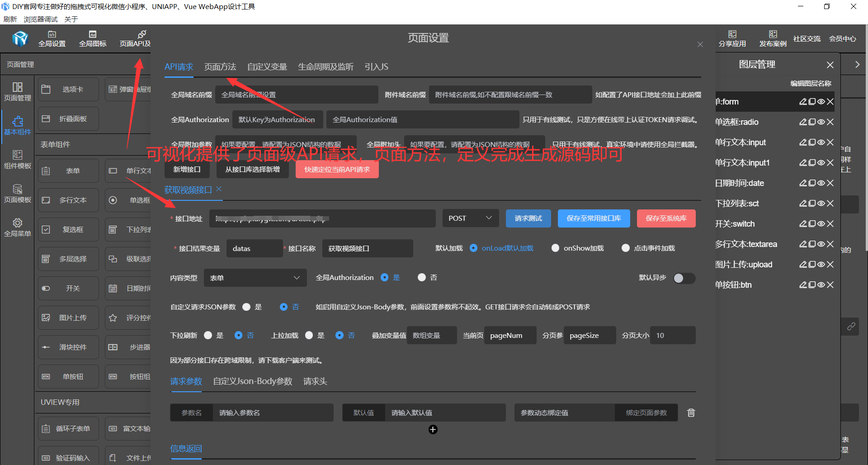Open 全局图标 in the top toolbar
Viewport: 868px width, 465px height.
[x=93, y=39]
